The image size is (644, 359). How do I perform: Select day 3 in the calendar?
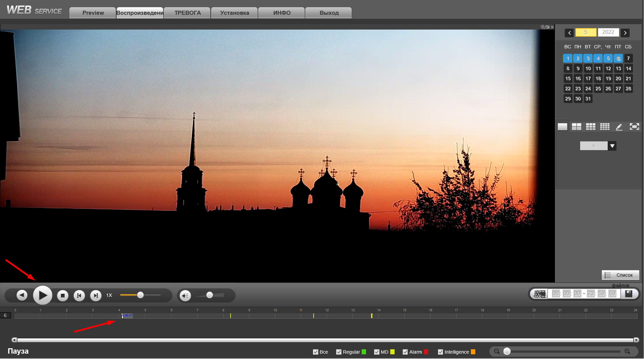point(588,58)
